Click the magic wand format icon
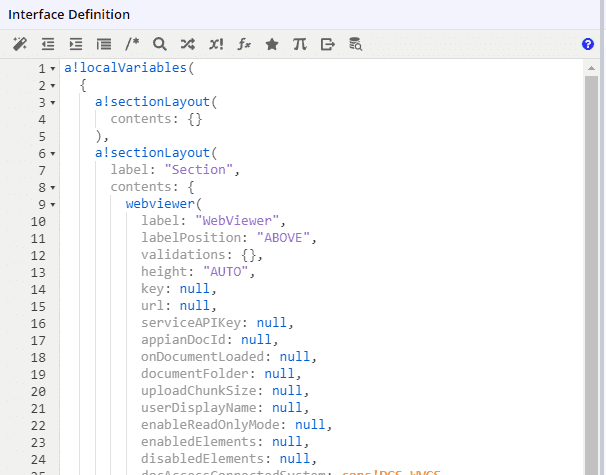 pyautogui.click(x=20, y=44)
